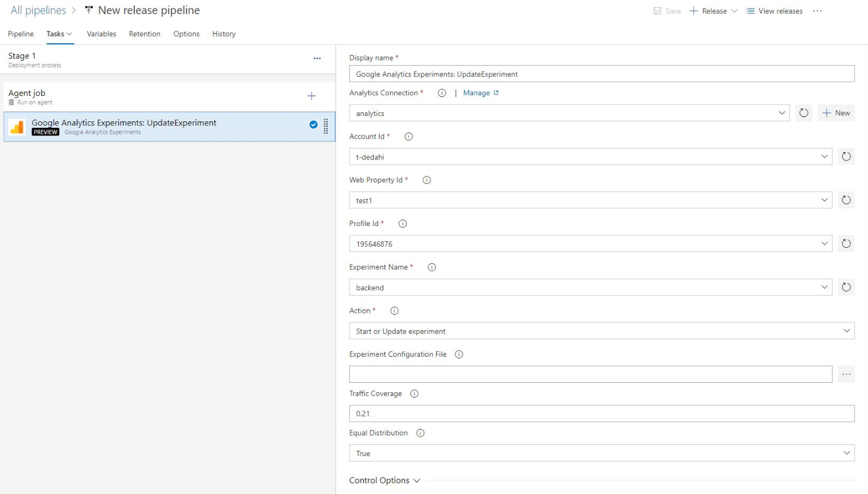Refresh the Account Id values

point(846,156)
